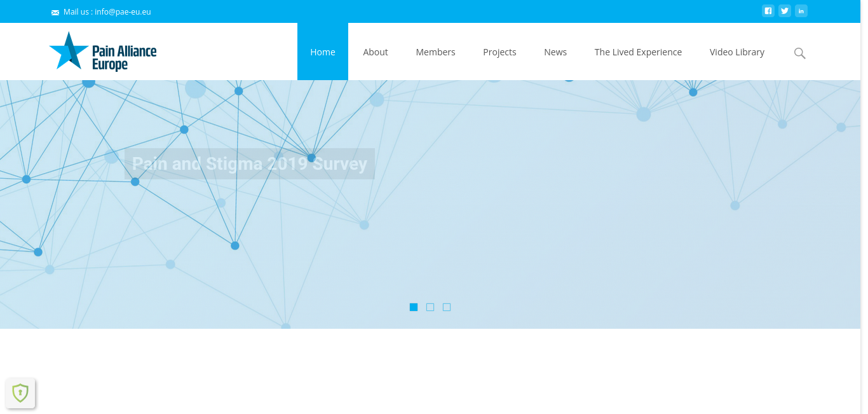Click the blue star logo

(68, 51)
